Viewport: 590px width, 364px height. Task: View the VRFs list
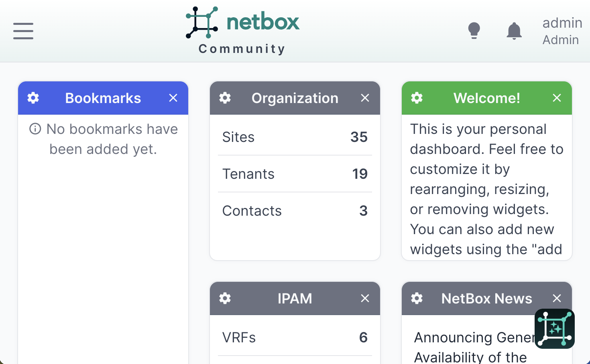click(x=239, y=338)
